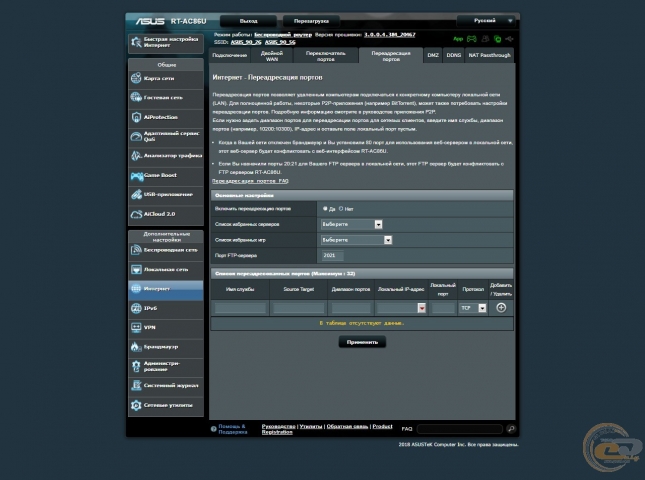
Task: Open the AiCloud 2.0 cloud icon
Action: click(136, 214)
